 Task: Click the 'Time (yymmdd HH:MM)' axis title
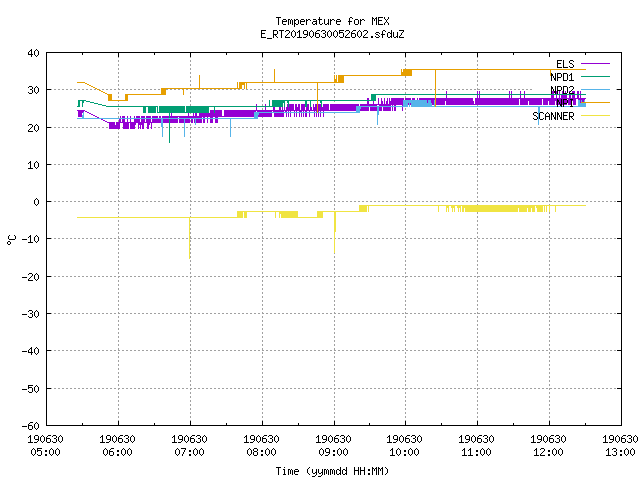click(x=332, y=471)
